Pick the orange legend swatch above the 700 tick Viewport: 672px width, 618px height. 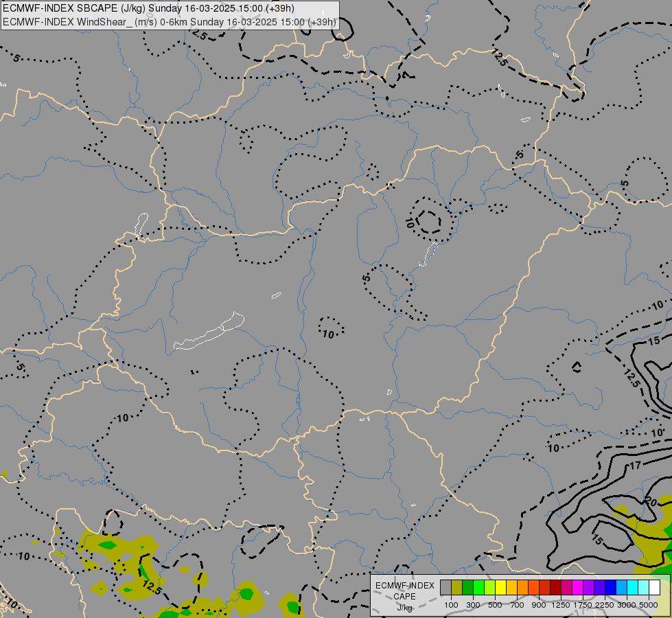click(x=523, y=587)
